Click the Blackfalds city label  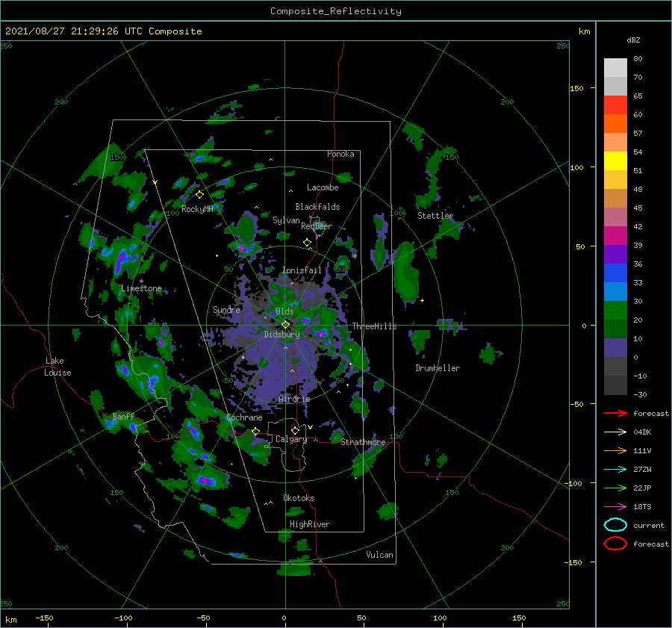(x=317, y=207)
